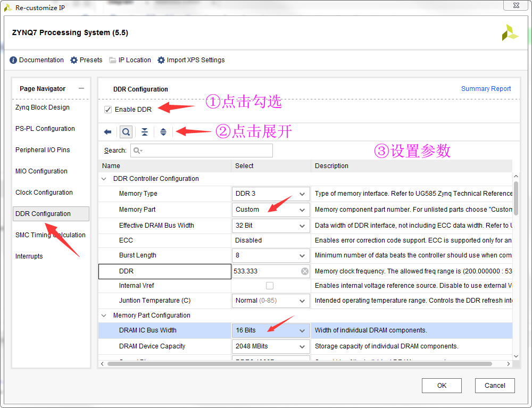Open Effective DRAM Bus Width dropdown
This screenshot has width=532, height=408.
[x=271, y=226]
